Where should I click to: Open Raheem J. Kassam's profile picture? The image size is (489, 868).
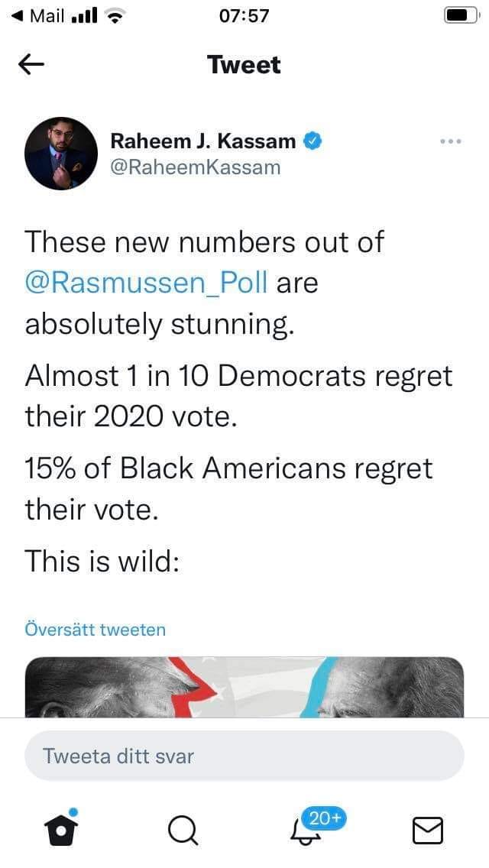pyautogui.click(x=61, y=154)
